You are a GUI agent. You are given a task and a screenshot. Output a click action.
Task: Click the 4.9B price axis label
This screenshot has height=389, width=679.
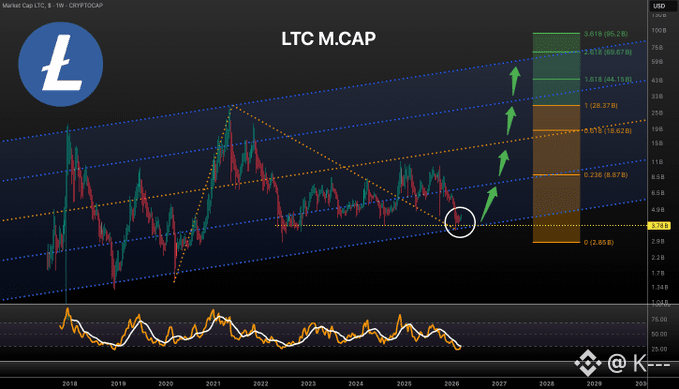point(658,210)
